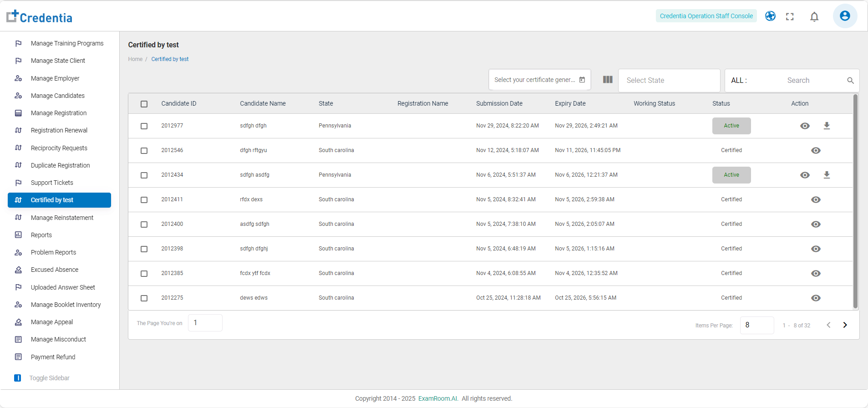The width and height of the screenshot is (868, 408).
Task: Open Manage Training Programs menu
Action: point(59,43)
